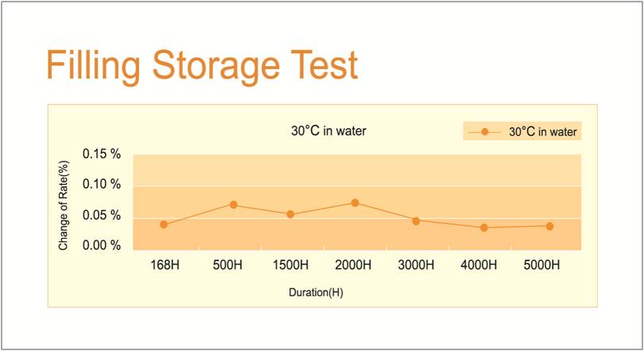Click the 'Duration(H)' axis title
Image resolution: width=644 pixels, height=351 pixels.
316,293
